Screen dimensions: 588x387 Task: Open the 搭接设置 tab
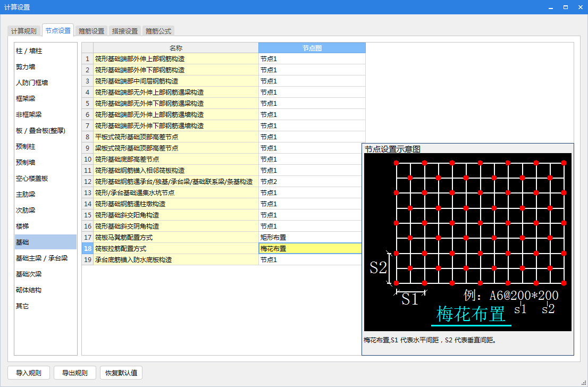coord(125,31)
